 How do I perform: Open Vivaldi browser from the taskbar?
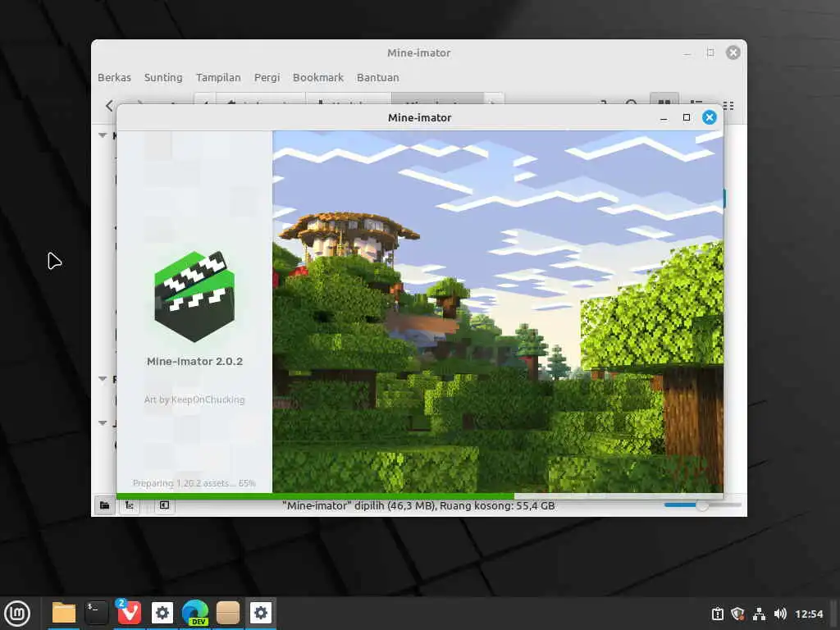coord(129,613)
